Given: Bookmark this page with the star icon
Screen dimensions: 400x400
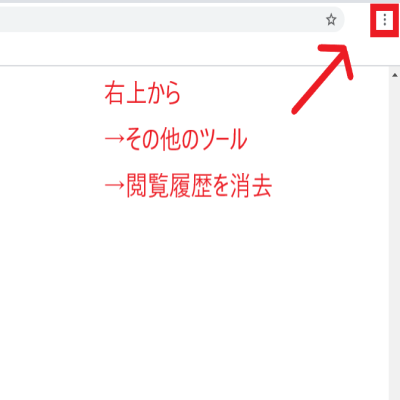Looking at the screenshot, I should point(331,20).
